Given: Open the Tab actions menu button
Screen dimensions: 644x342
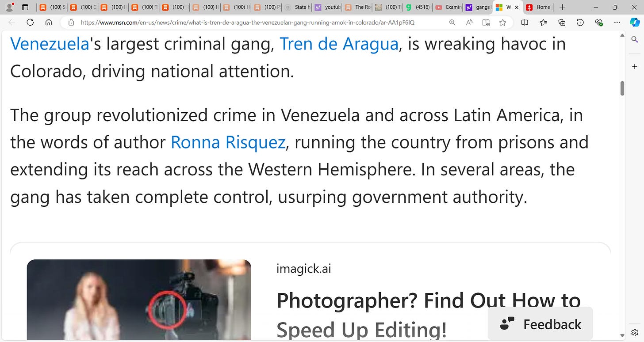Looking at the screenshot, I should click(x=25, y=7).
